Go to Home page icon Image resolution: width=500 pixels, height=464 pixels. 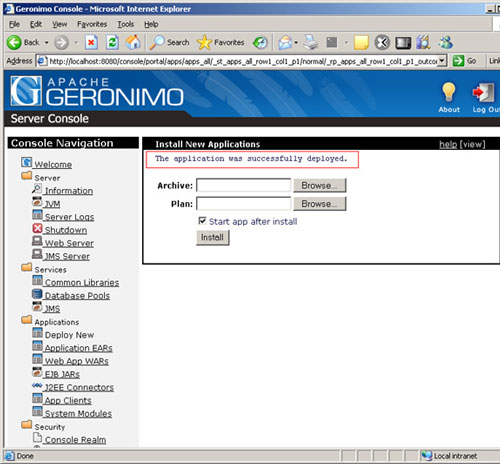pos(133,42)
